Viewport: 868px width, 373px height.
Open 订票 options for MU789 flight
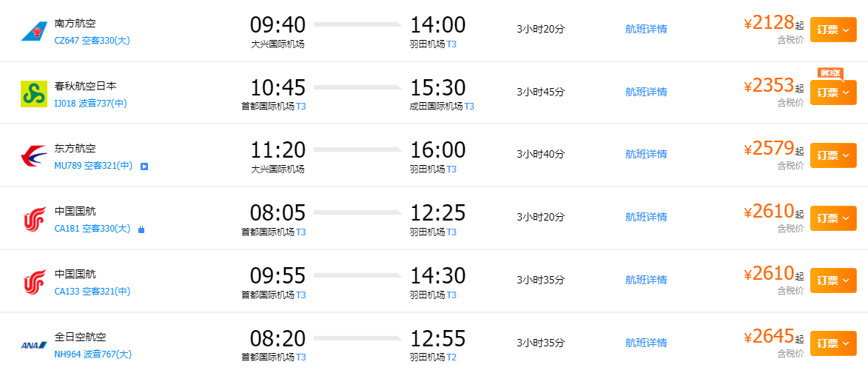point(833,155)
